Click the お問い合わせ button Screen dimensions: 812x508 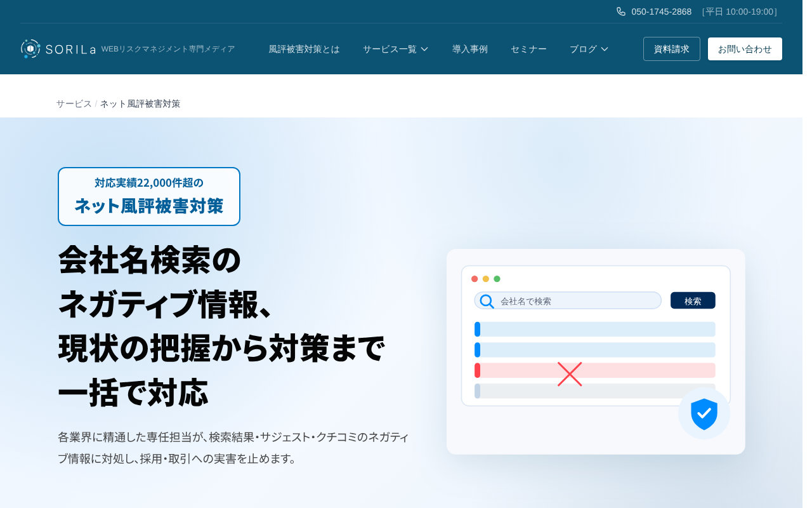(x=745, y=49)
